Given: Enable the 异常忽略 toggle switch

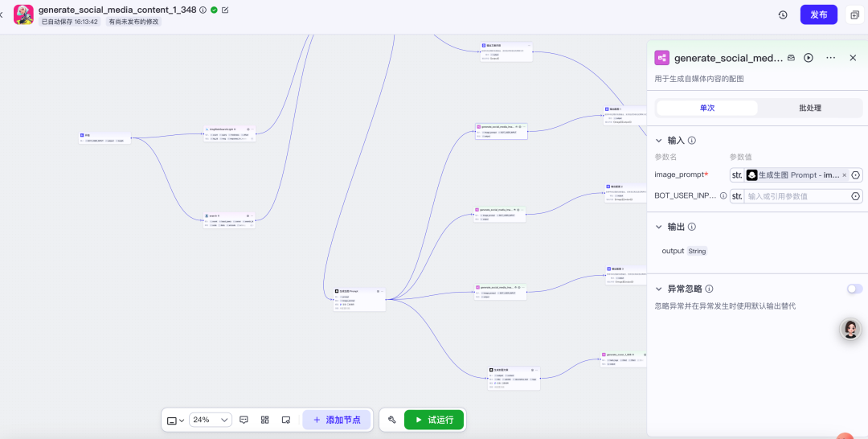Looking at the screenshot, I should (854, 289).
